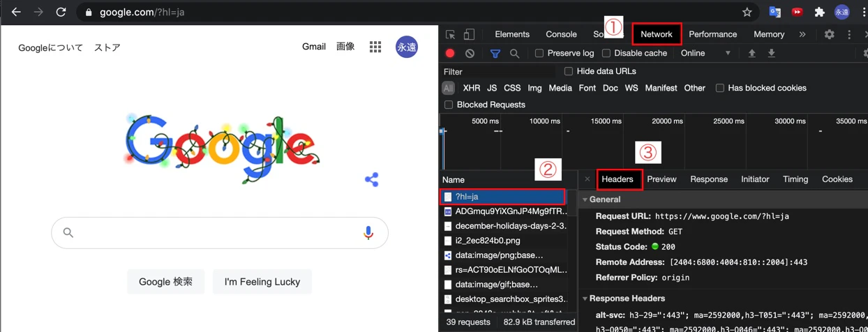The height and width of the screenshot is (332, 868).
Task: Filter requests by JS type
Action: (492, 88)
